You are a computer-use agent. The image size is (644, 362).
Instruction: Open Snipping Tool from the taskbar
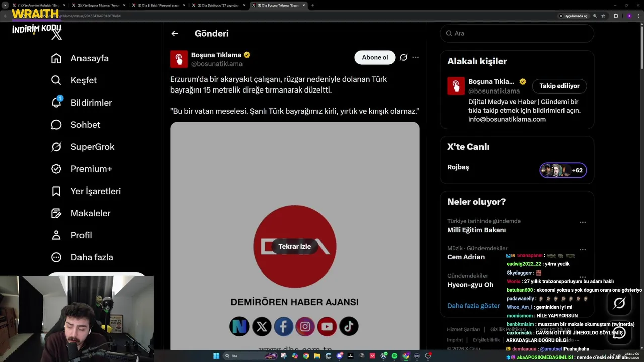[x=284, y=356]
